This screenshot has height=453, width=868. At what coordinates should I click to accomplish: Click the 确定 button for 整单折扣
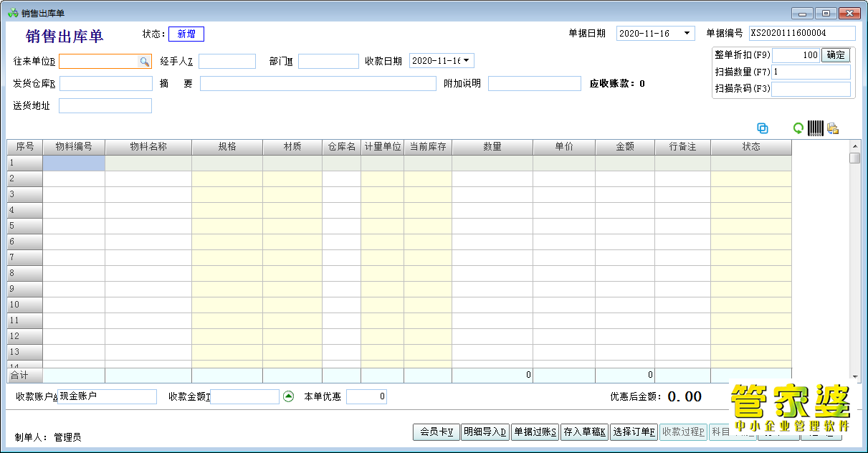pos(836,55)
